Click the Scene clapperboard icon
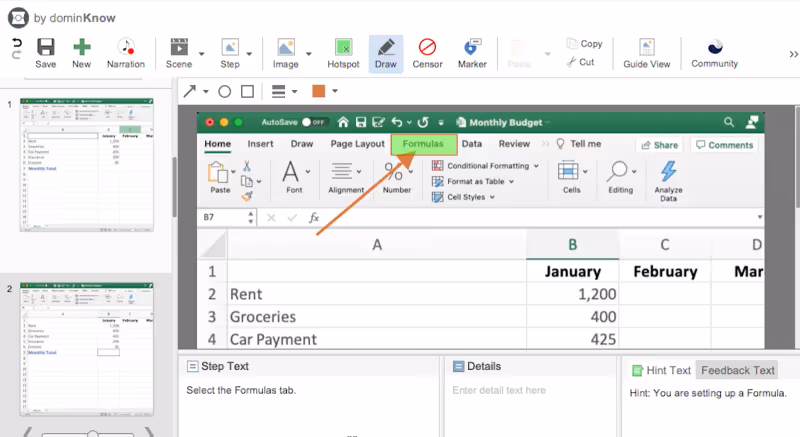This screenshot has height=437, width=800. click(x=179, y=47)
